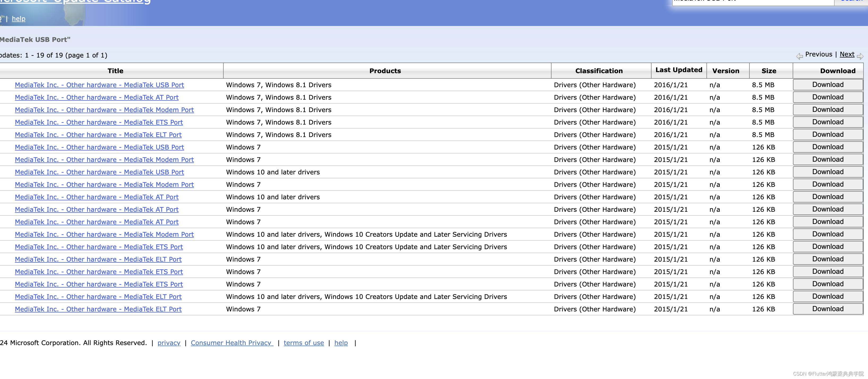Sort results by Title column header
The image size is (868, 379).
tap(115, 71)
